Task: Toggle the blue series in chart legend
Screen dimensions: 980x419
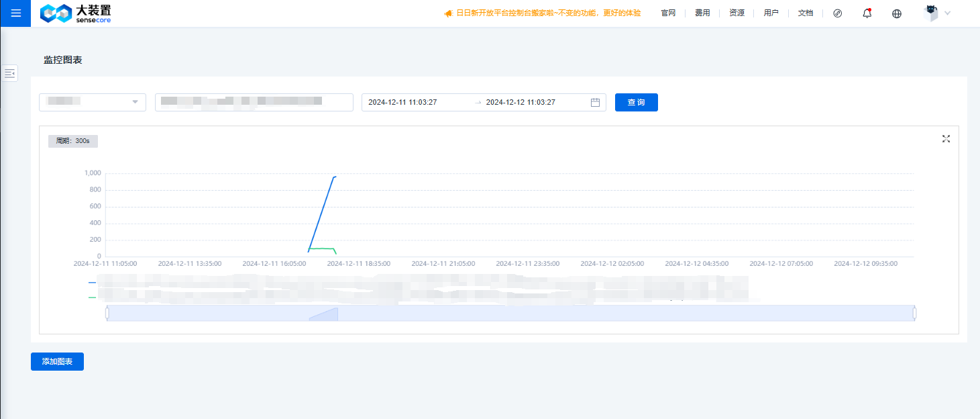Action: point(91,282)
